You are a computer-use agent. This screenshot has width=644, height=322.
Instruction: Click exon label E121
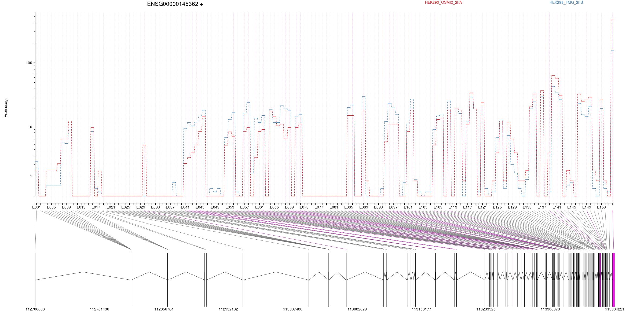coord(482,207)
